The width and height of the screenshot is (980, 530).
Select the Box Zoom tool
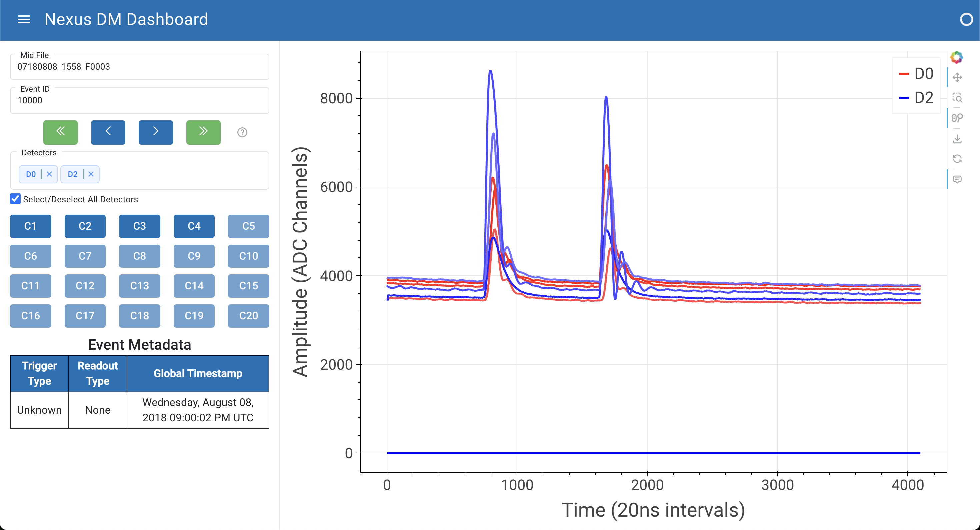(x=958, y=98)
